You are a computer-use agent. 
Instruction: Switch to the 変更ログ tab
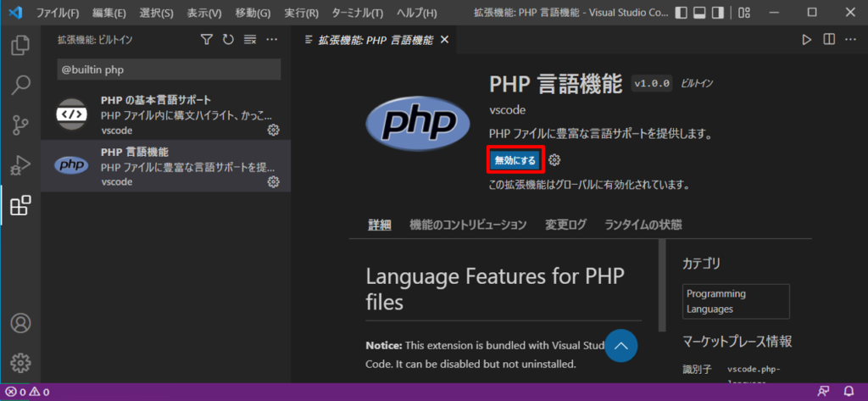click(565, 225)
